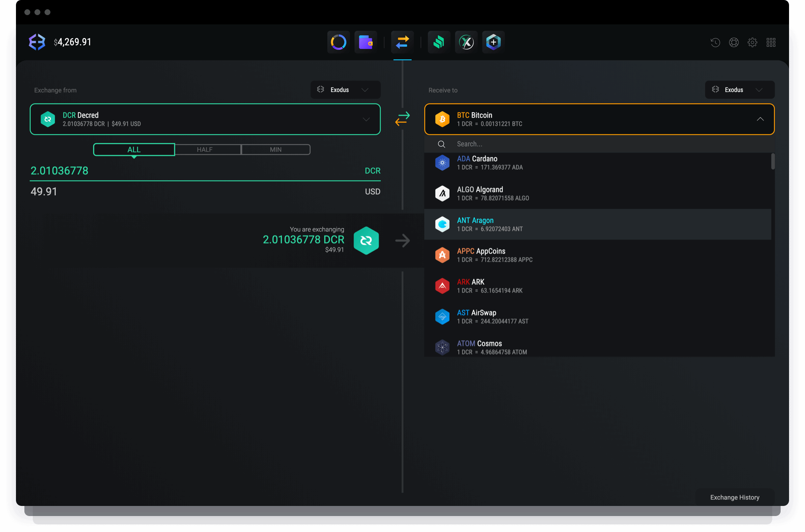The width and height of the screenshot is (805, 532).
Task: Expand the DCR Decred asset selector
Action: point(205,119)
